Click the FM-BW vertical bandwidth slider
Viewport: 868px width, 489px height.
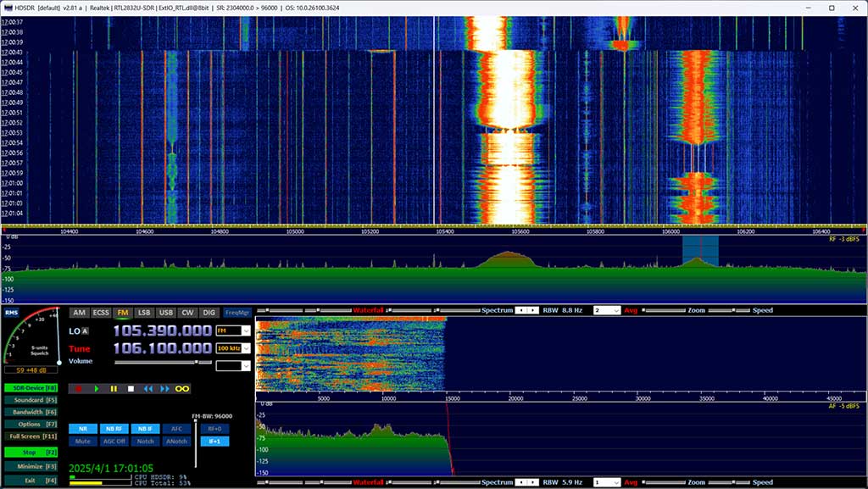[196, 443]
